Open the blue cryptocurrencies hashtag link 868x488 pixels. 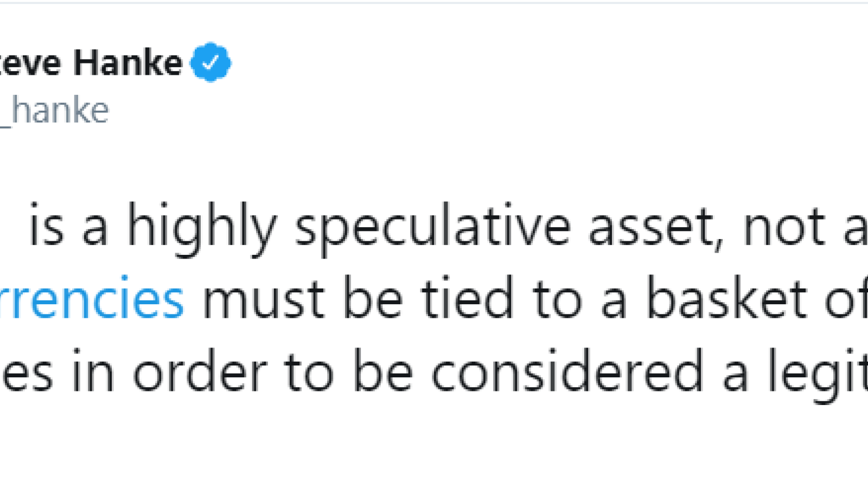92,299
